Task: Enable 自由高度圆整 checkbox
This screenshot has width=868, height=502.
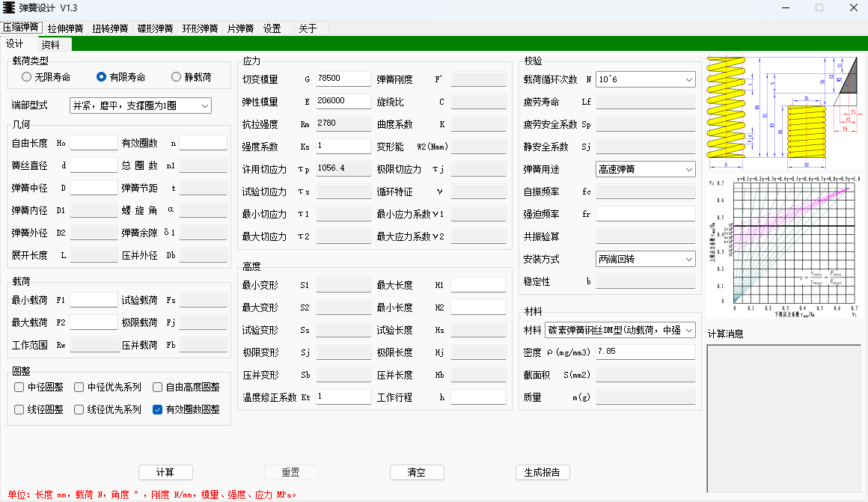Action: coord(186,387)
